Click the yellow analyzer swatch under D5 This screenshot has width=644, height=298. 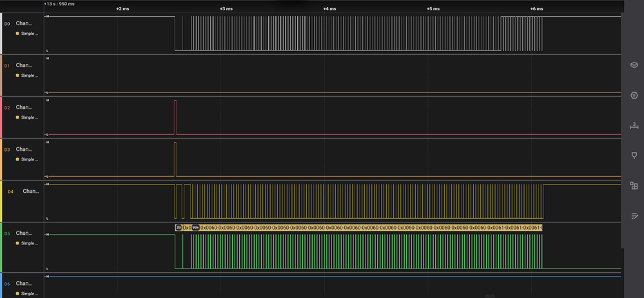point(17,243)
